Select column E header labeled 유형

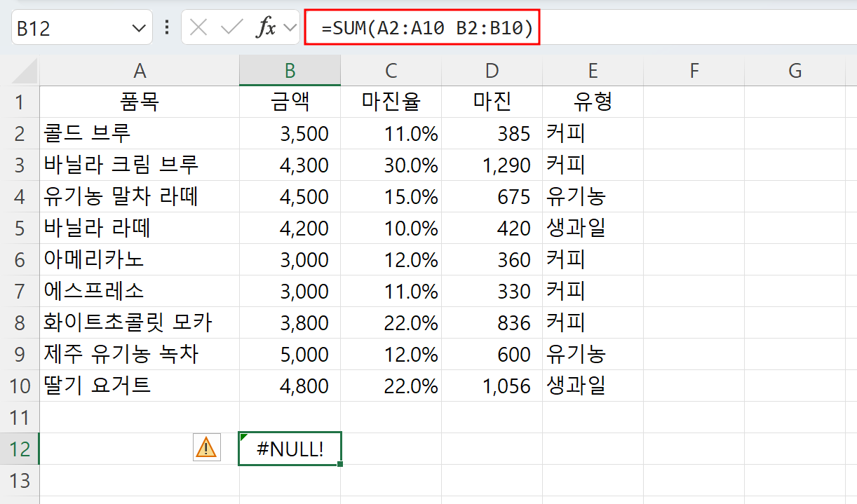pos(593,70)
